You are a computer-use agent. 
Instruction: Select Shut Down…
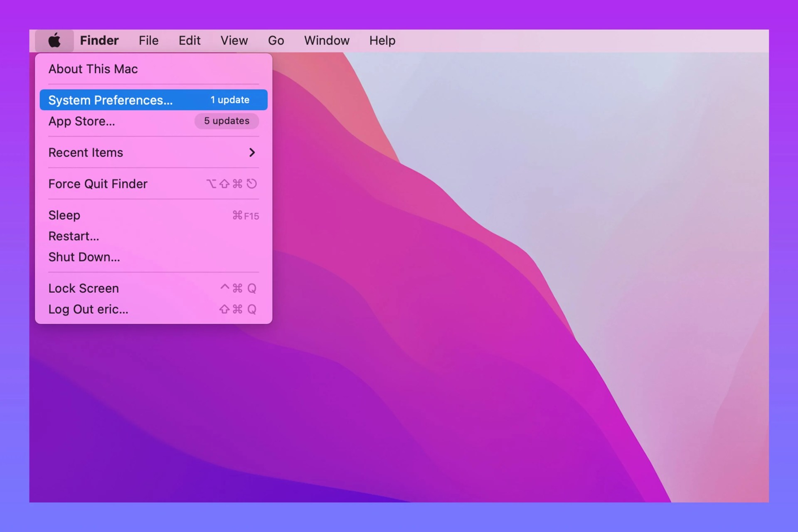point(153,257)
